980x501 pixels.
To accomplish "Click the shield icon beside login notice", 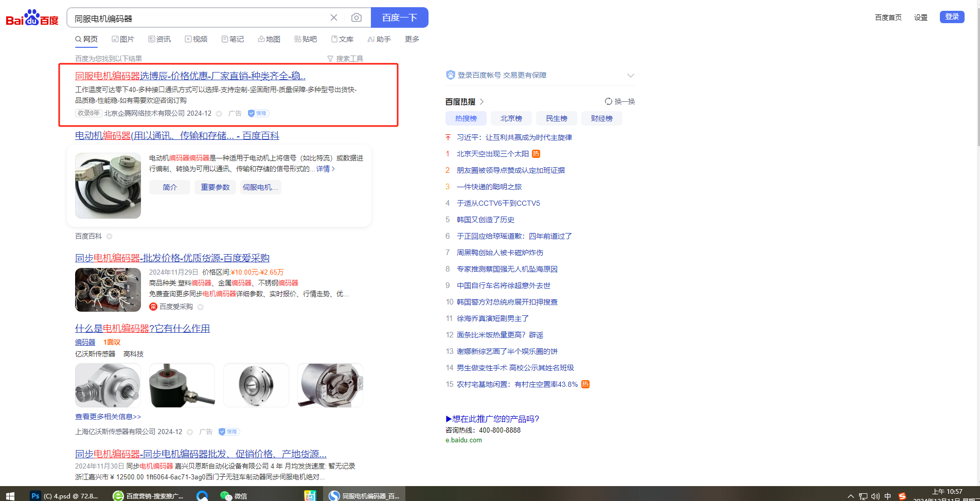I will tap(450, 75).
